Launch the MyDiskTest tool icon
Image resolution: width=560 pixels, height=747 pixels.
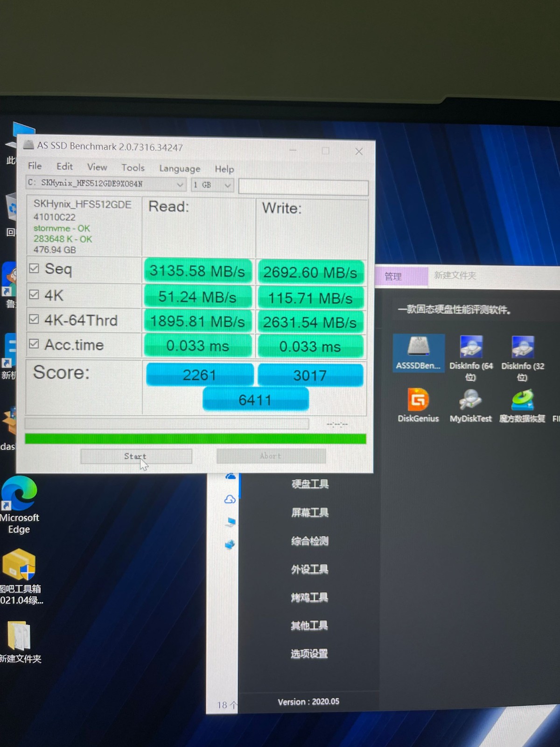(x=470, y=405)
